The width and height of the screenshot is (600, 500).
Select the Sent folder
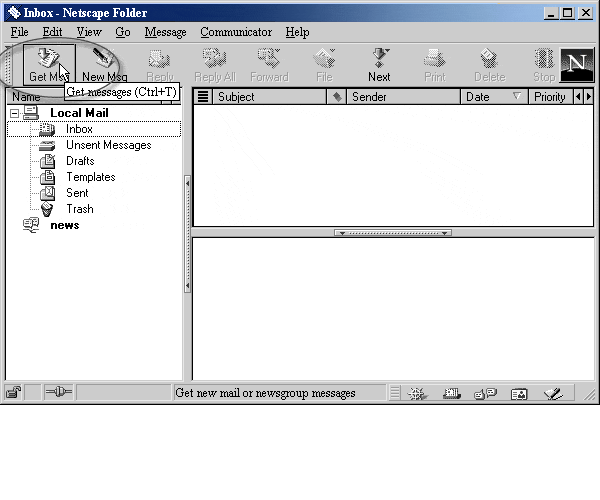click(x=77, y=193)
